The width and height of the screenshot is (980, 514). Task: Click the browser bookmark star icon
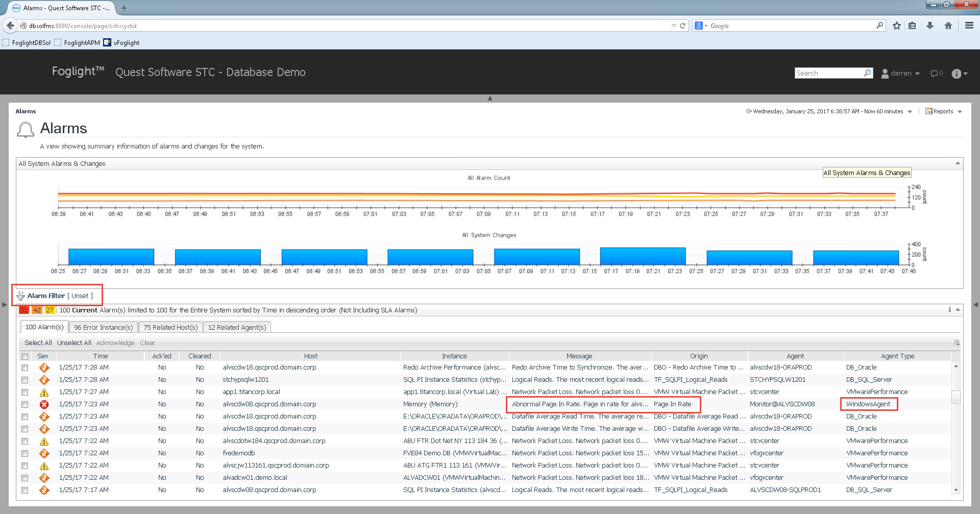[x=896, y=26]
